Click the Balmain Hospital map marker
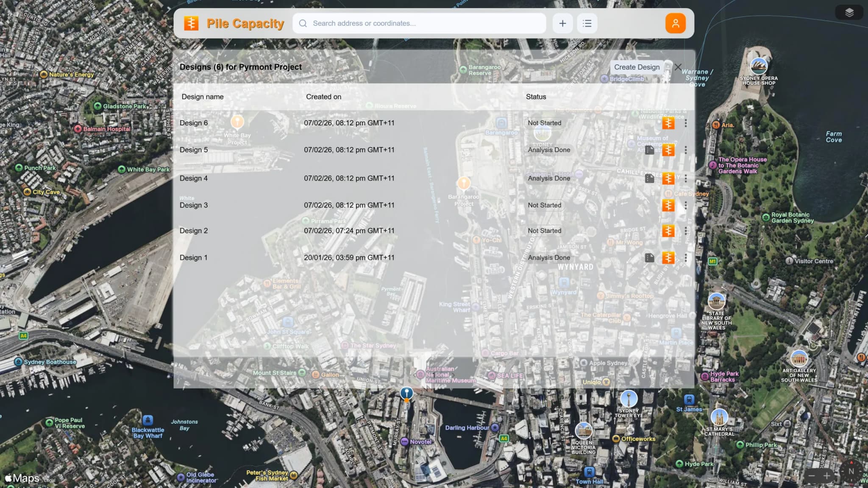The height and width of the screenshot is (488, 868). [78, 129]
